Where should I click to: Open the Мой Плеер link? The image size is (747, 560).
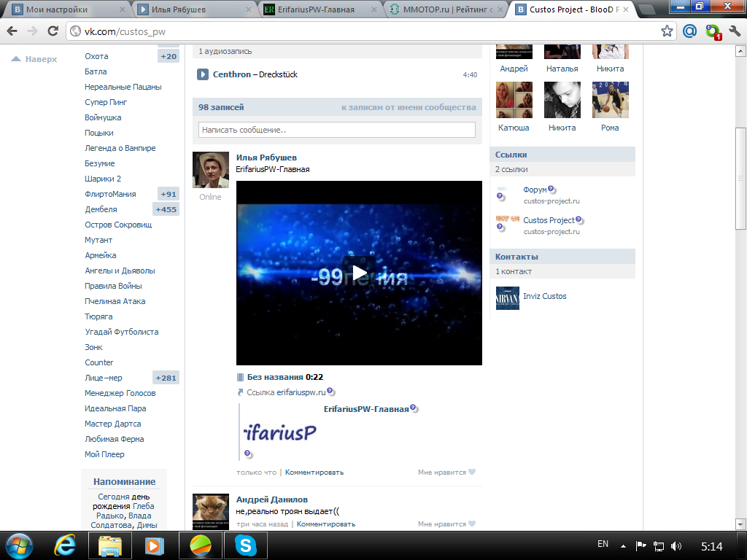coord(104,455)
